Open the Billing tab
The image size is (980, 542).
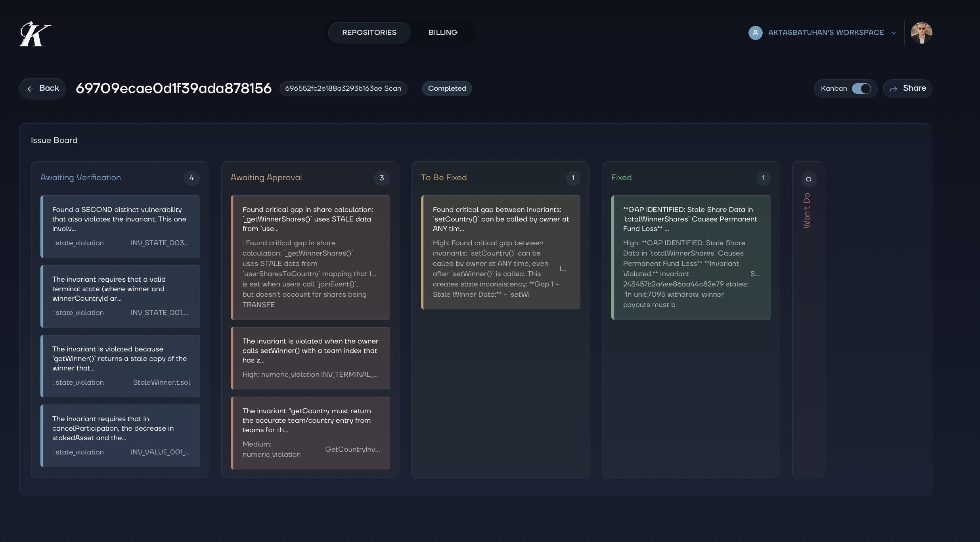point(442,32)
